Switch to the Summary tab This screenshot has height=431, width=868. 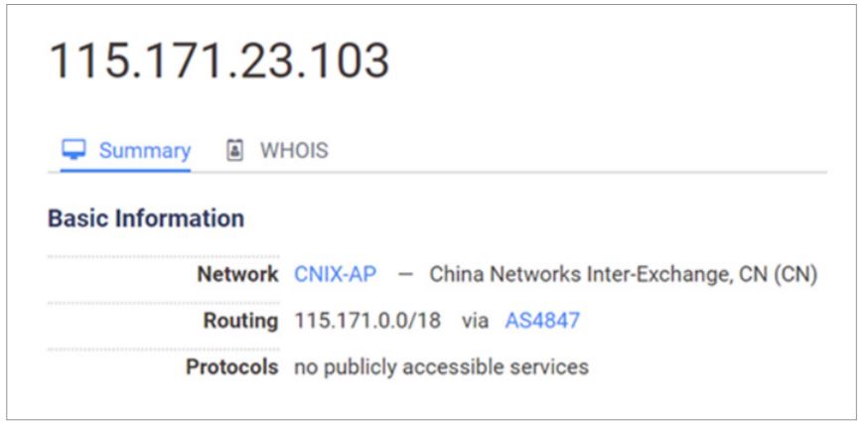[x=144, y=150]
